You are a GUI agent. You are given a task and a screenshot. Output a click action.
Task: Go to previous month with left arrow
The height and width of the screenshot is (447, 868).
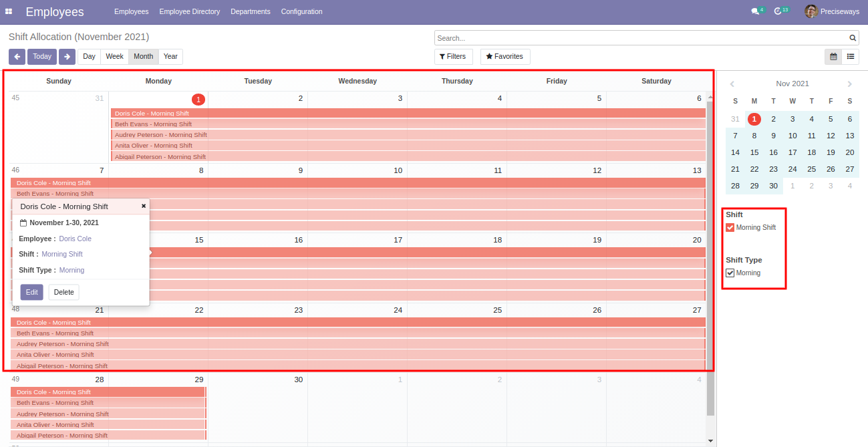click(17, 57)
